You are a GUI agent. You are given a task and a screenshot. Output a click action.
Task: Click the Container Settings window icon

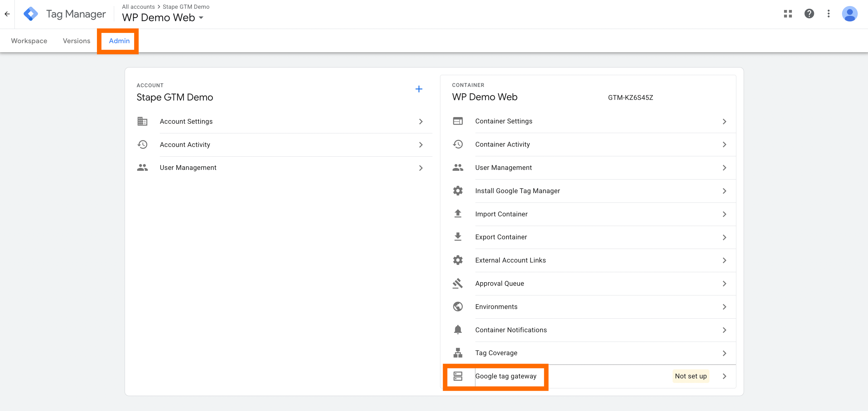pos(458,121)
